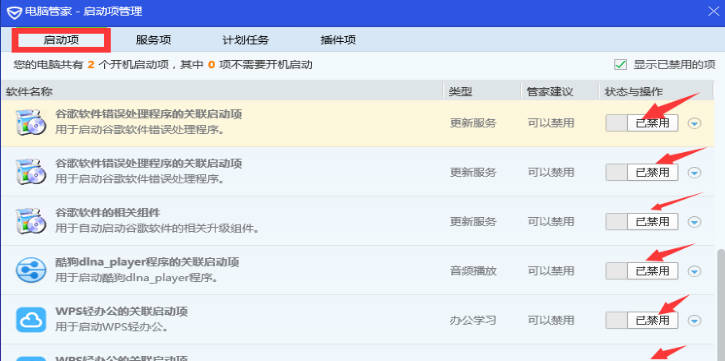Click the 音频播放 type cell
The height and width of the screenshot is (361, 725).
click(473, 271)
